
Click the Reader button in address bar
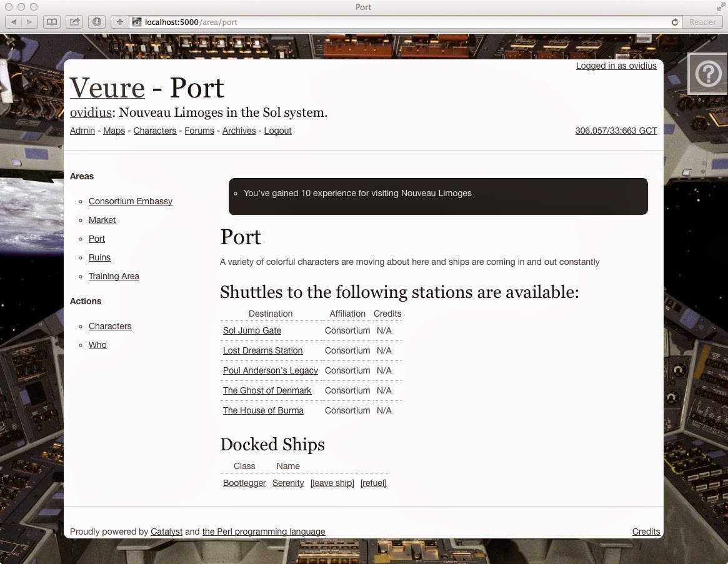(x=702, y=22)
